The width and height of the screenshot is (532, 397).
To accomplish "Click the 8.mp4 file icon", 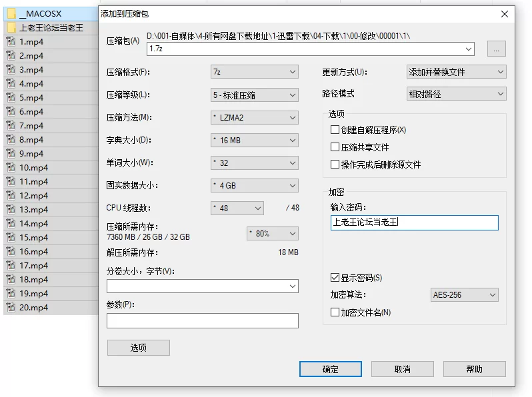I will 11,140.
